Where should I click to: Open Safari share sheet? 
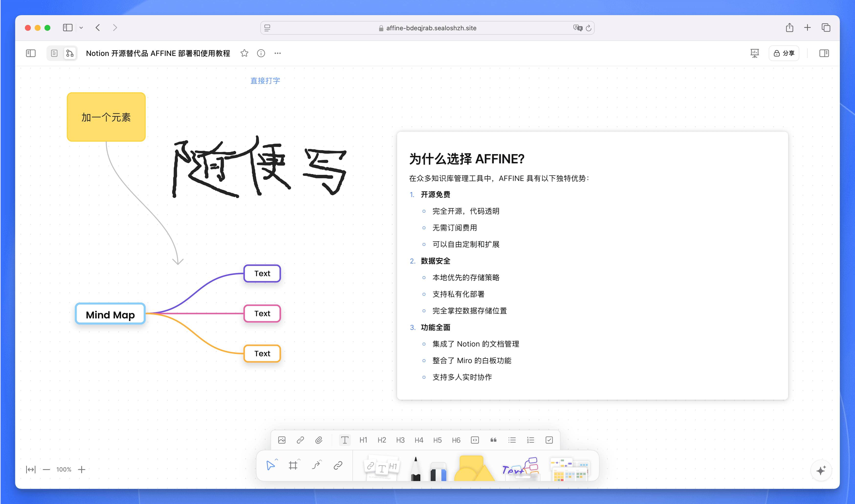tap(790, 28)
